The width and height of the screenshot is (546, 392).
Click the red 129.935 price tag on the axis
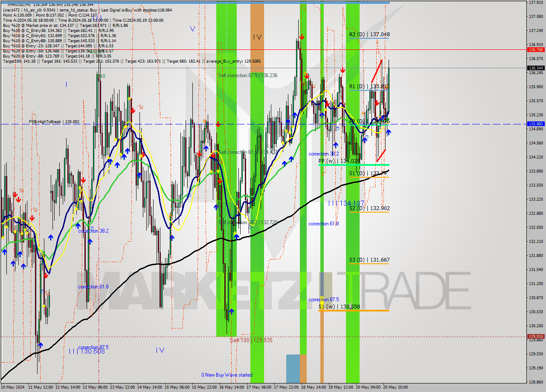536,336
